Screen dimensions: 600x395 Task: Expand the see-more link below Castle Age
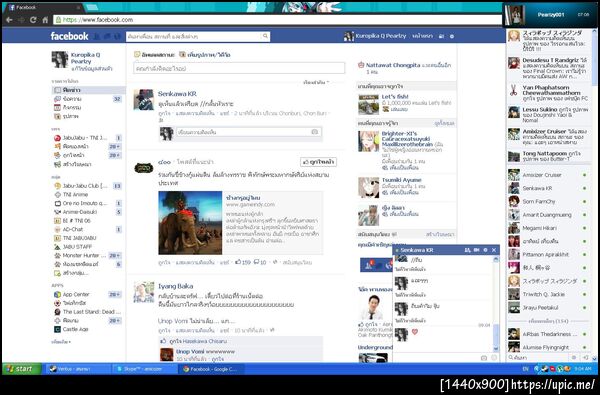(61, 341)
